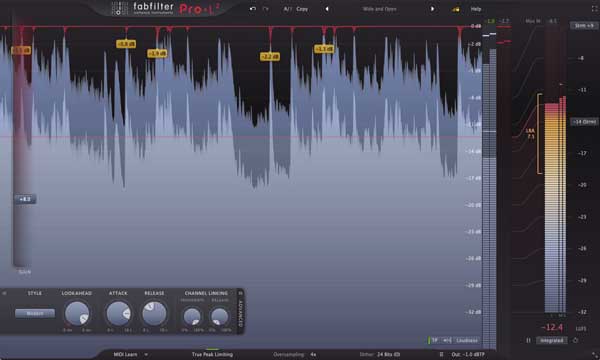The height and width of the screenshot is (360, 600).
Task: Select the -14 (Strm) loudness target
Action: pyautogui.click(x=584, y=122)
